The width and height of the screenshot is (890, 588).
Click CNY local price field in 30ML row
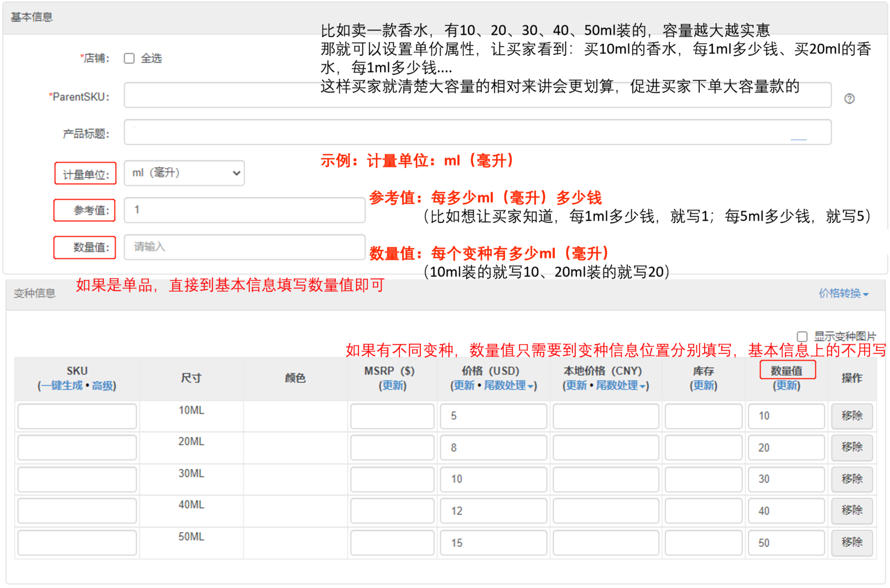606,479
